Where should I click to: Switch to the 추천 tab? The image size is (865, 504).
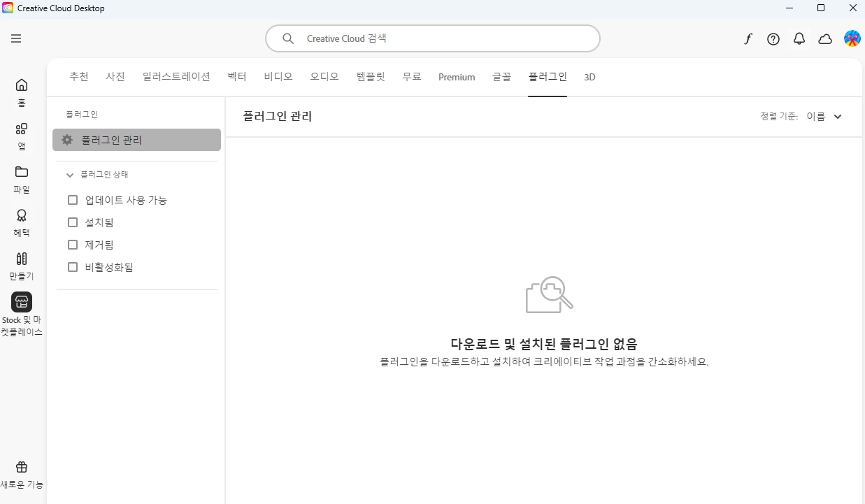coord(79,77)
